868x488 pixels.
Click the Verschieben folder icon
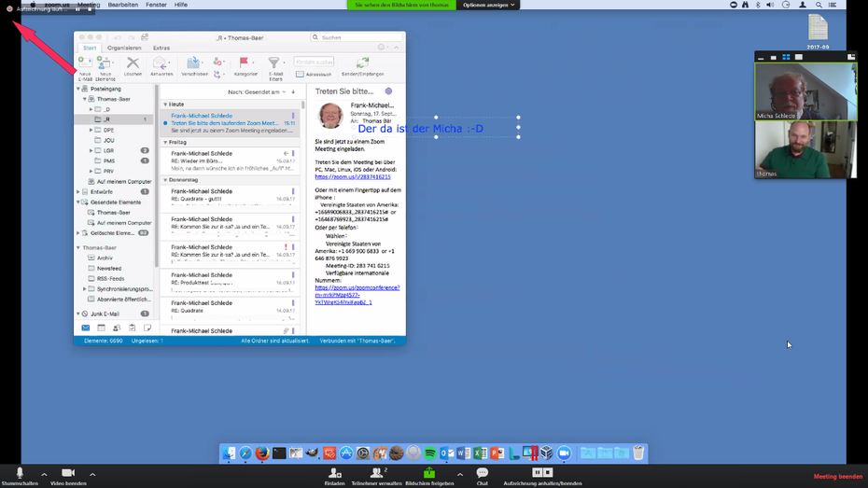tap(193, 63)
